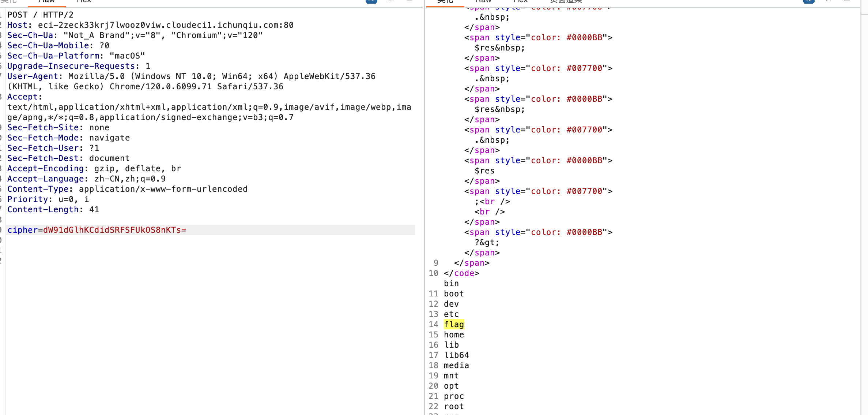The image size is (868, 415).
Task: Select the response 美化 (Pretty) tab
Action: [x=445, y=1]
